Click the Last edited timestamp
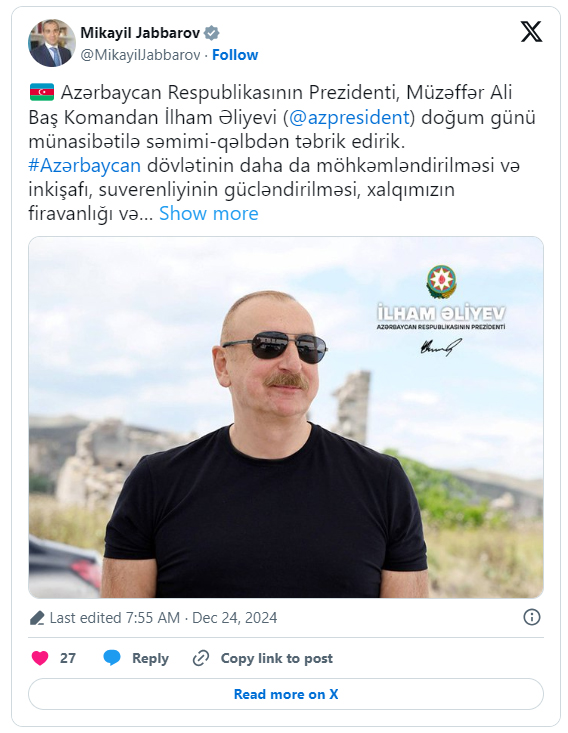Viewport: 568px width, 733px height. (163, 618)
